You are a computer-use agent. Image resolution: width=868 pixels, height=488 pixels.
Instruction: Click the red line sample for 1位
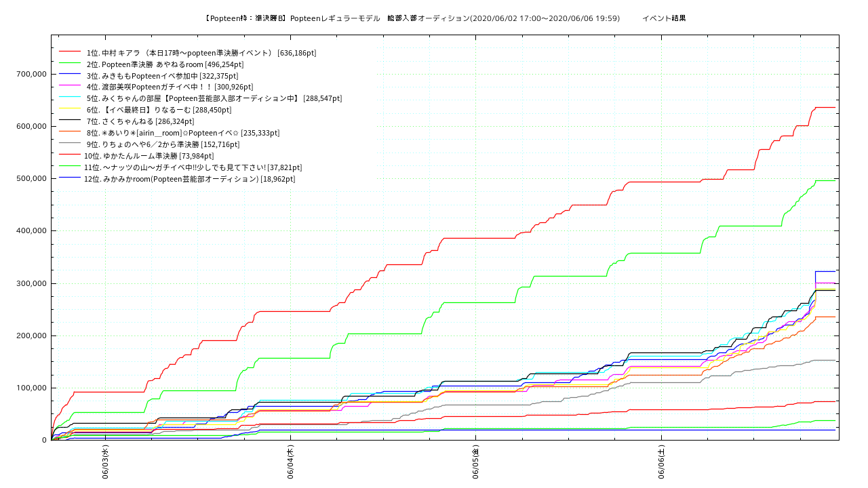pyautogui.click(x=70, y=53)
